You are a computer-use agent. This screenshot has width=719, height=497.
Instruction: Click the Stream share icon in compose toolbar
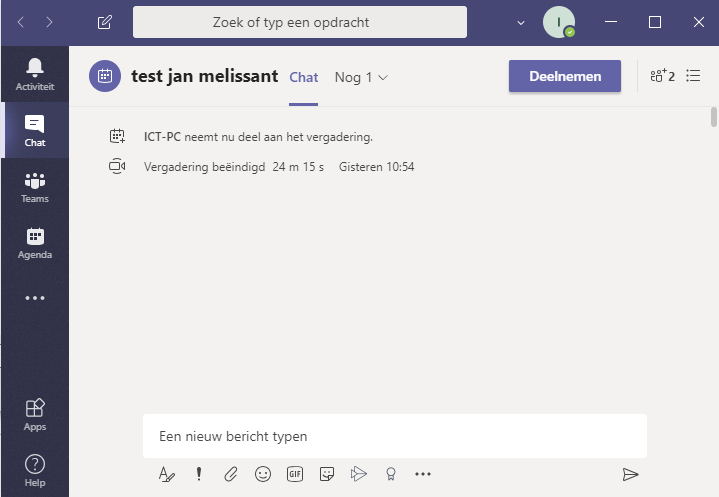359,474
